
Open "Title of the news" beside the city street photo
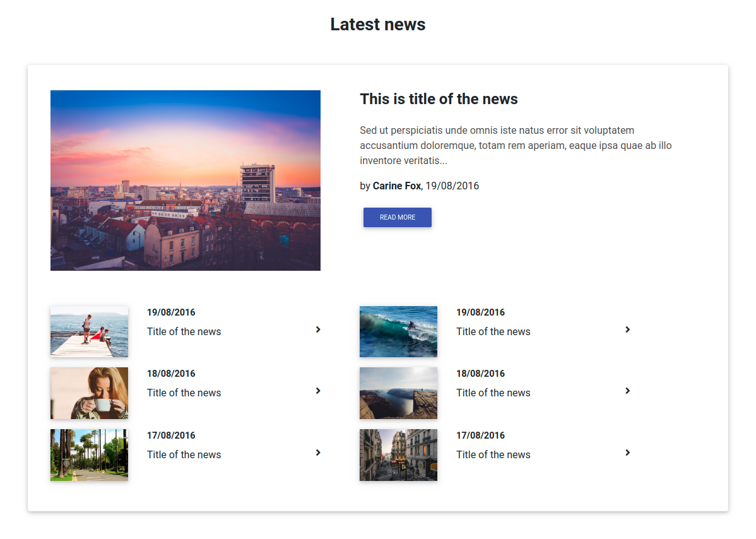(x=493, y=454)
